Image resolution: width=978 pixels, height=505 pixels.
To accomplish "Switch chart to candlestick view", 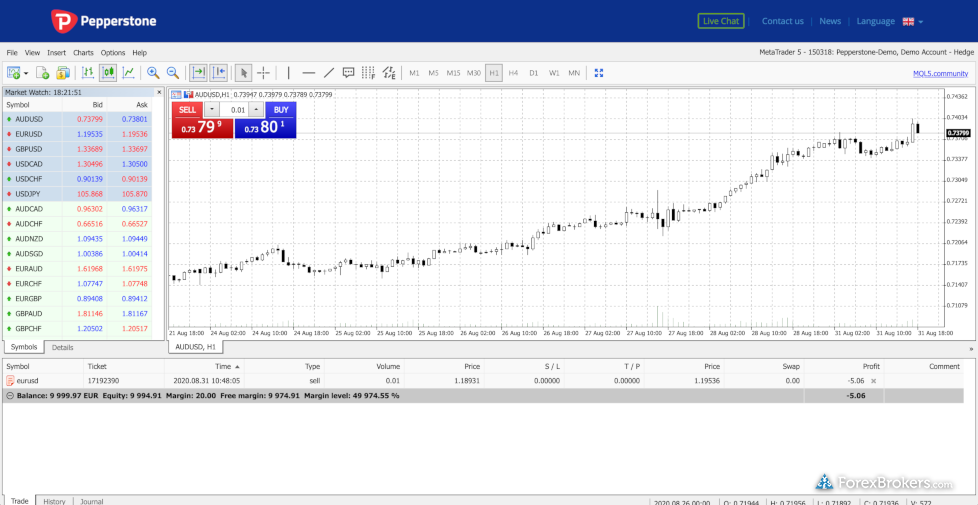I will point(108,73).
